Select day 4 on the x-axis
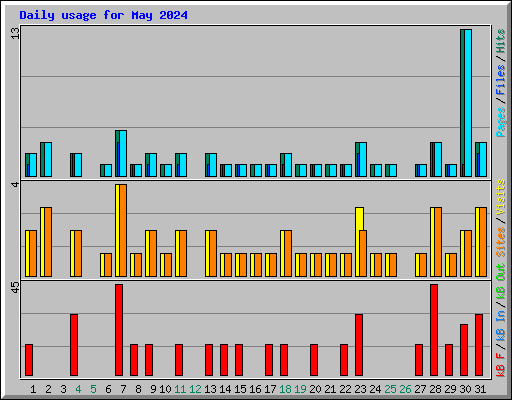The image size is (512, 400). (x=78, y=389)
